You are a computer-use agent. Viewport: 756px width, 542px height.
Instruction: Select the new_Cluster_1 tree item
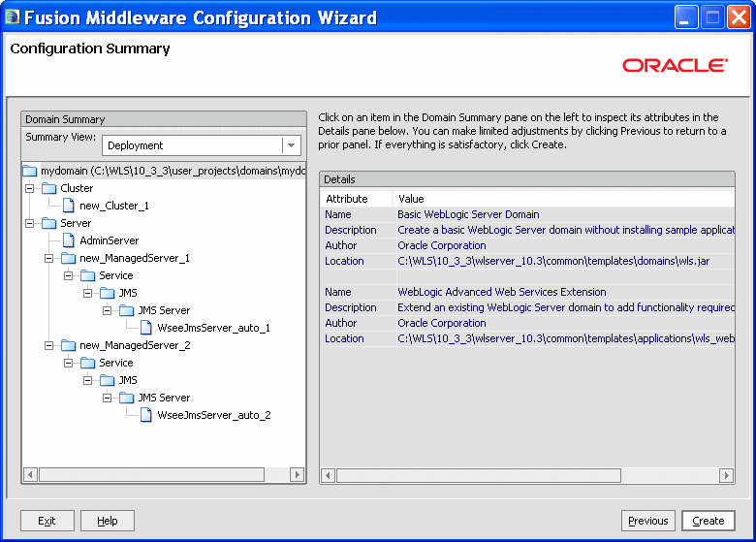114,206
